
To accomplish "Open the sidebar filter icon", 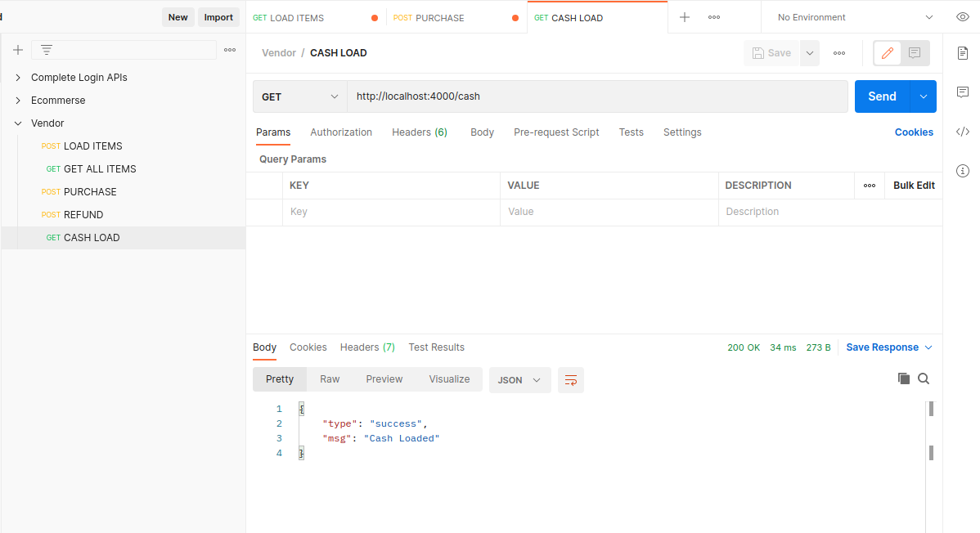I will (x=47, y=50).
